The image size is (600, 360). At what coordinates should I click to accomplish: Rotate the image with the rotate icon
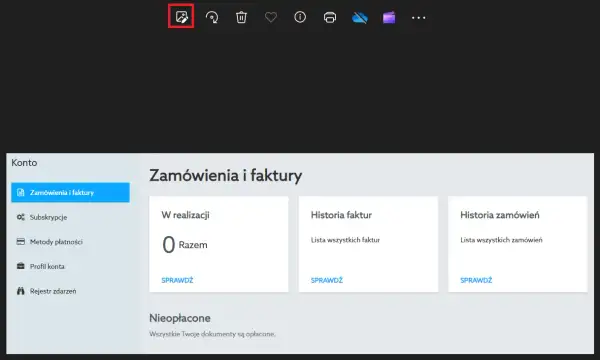point(212,17)
